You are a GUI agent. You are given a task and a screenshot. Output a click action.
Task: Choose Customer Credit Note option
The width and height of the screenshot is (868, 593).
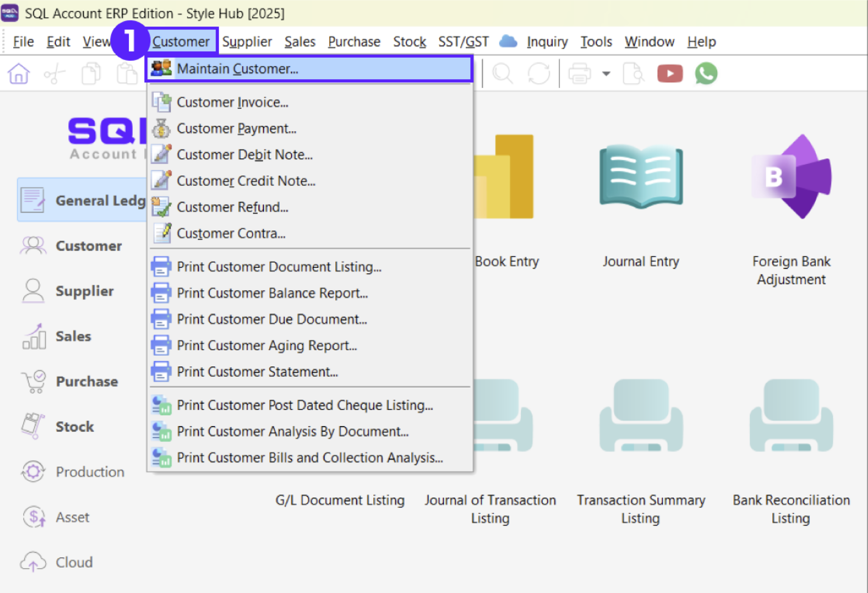pos(246,180)
